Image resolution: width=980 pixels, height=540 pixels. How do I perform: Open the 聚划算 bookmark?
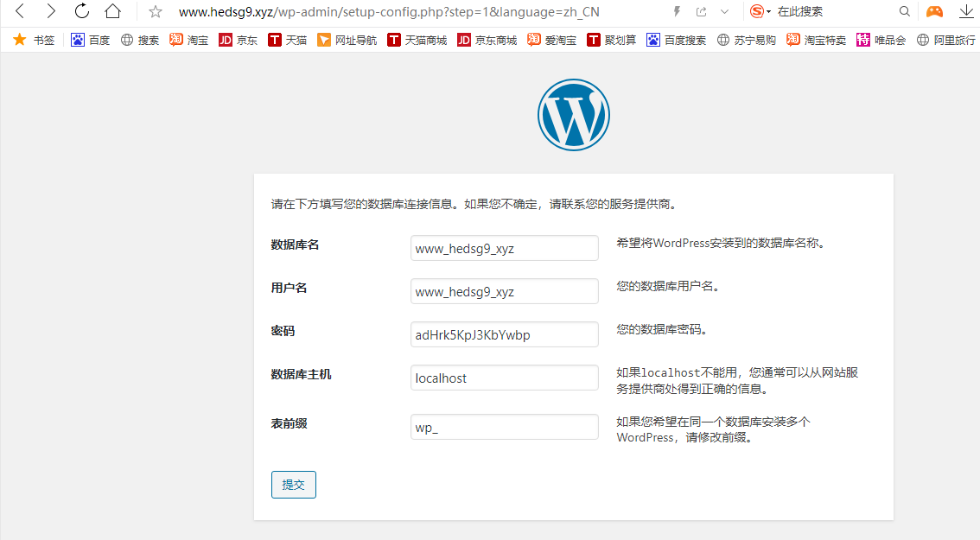pyautogui.click(x=611, y=40)
